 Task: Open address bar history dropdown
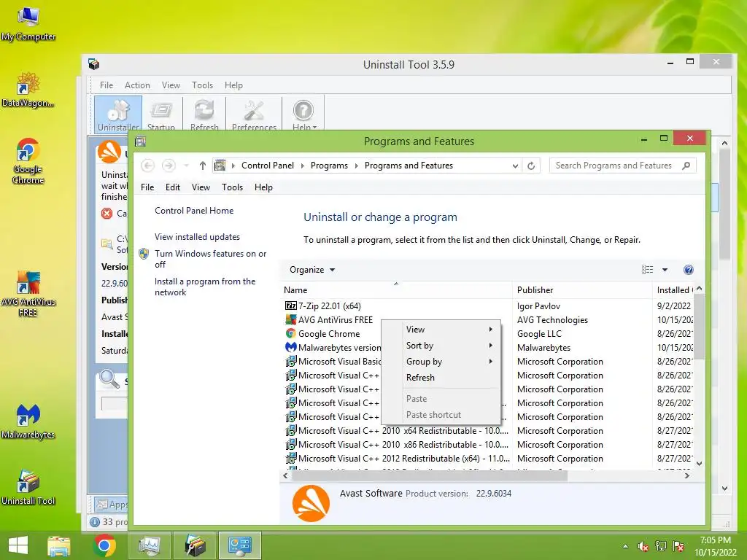tap(515, 166)
